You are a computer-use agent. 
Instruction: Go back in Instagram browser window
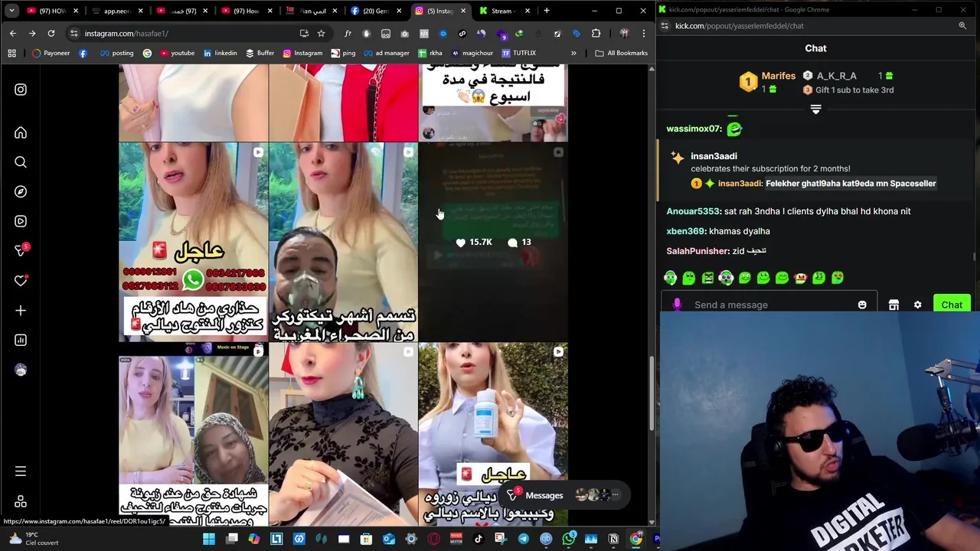click(x=13, y=34)
